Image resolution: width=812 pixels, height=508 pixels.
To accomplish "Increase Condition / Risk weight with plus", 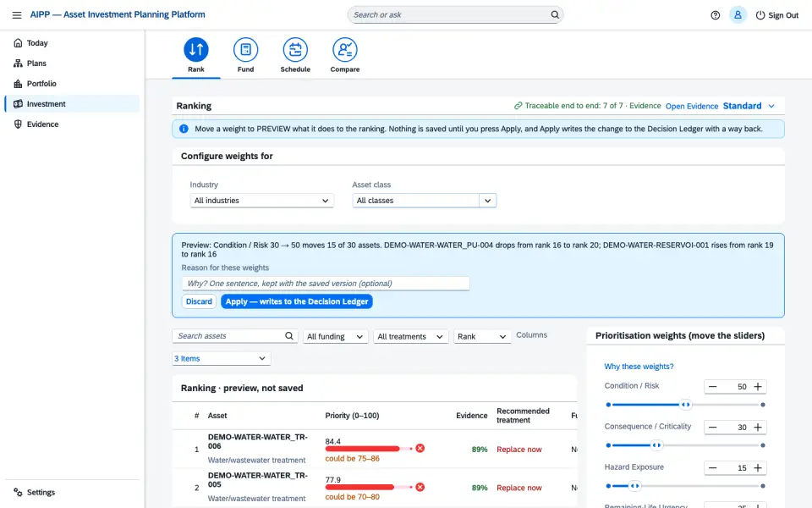I will pos(758,387).
